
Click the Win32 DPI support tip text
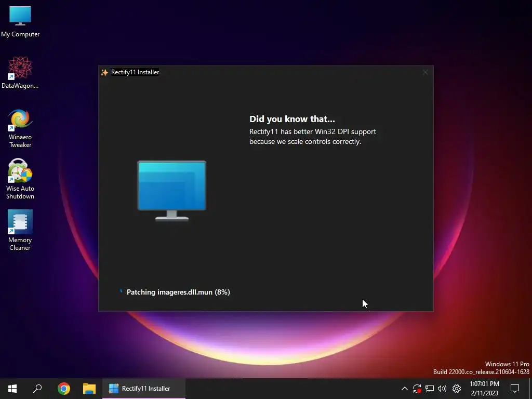coord(312,137)
